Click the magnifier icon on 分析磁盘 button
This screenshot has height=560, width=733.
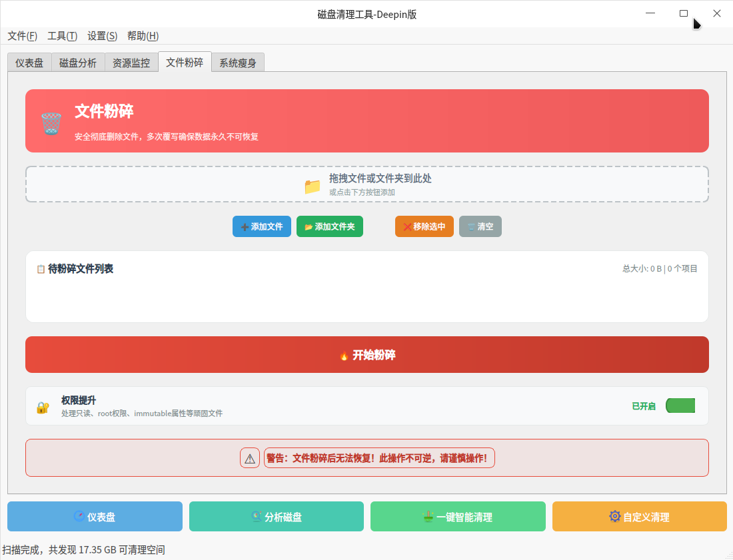pos(256,516)
